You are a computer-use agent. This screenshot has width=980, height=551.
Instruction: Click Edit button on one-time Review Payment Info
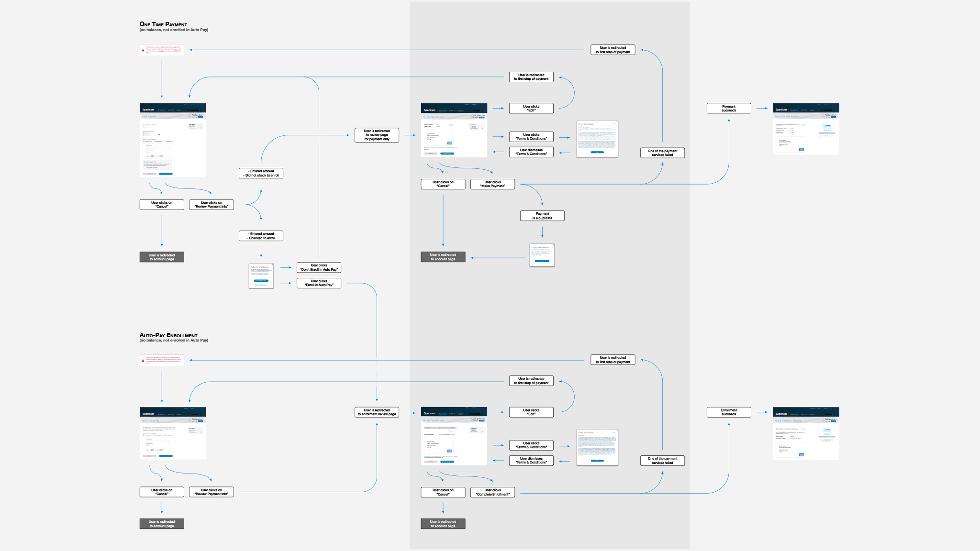pos(451,124)
